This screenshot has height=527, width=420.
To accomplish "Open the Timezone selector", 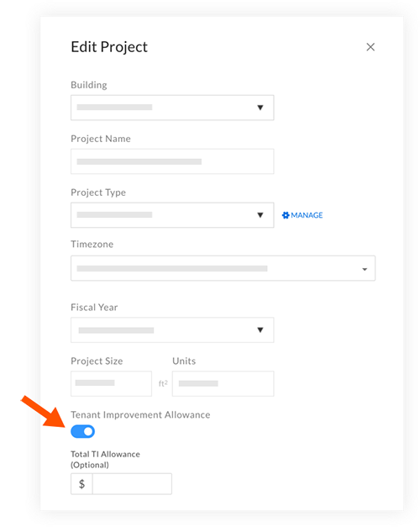I will [x=223, y=268].
